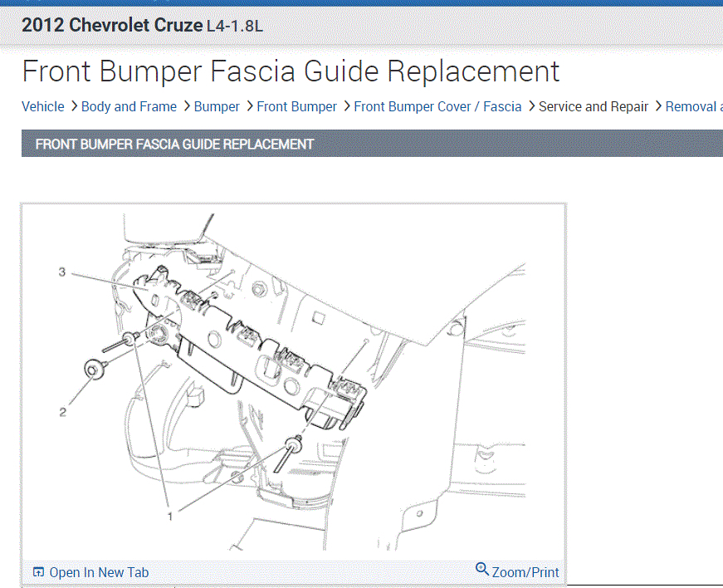Viewport: 723px width, 588px height.
Task: Click the chevron after Vehicle breadcrumb
Action: pyautogui.click(x=74, y=106)
